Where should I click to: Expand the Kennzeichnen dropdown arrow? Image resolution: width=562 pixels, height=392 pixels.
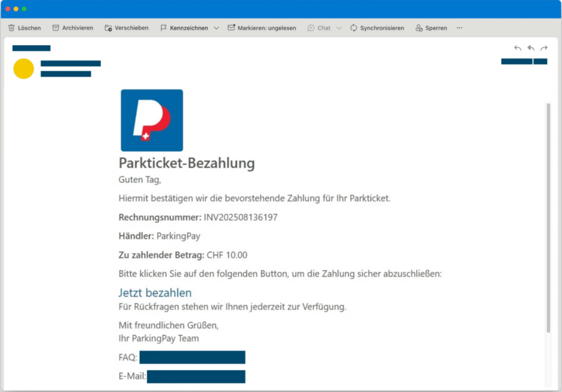point(216,28)
